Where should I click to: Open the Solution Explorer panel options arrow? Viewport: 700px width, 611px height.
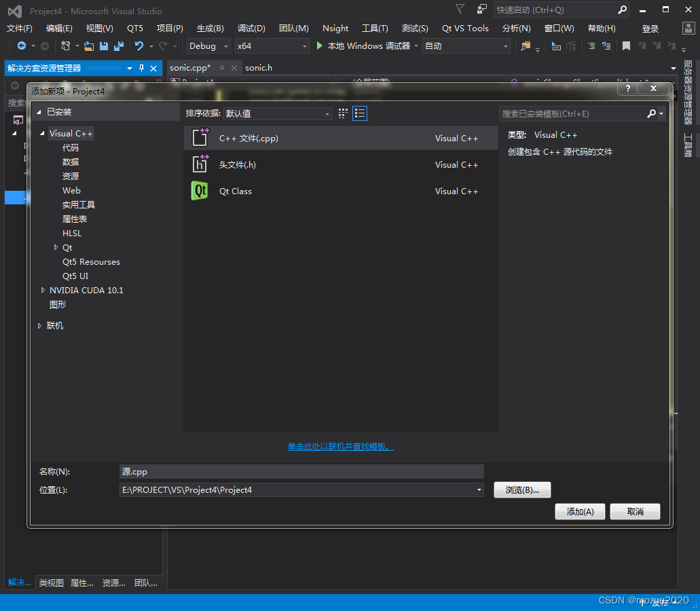click(130, 69)
